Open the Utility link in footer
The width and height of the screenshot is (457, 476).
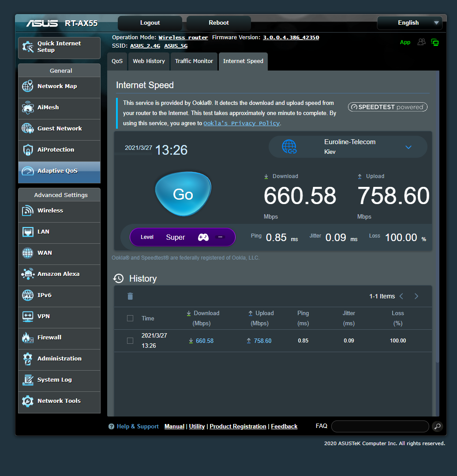197,426
